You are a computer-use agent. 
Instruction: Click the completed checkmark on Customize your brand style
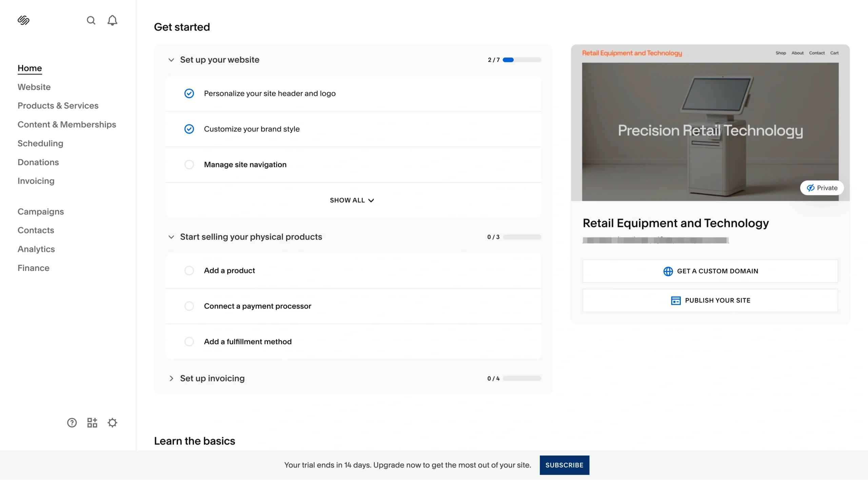tap(189, 129)
